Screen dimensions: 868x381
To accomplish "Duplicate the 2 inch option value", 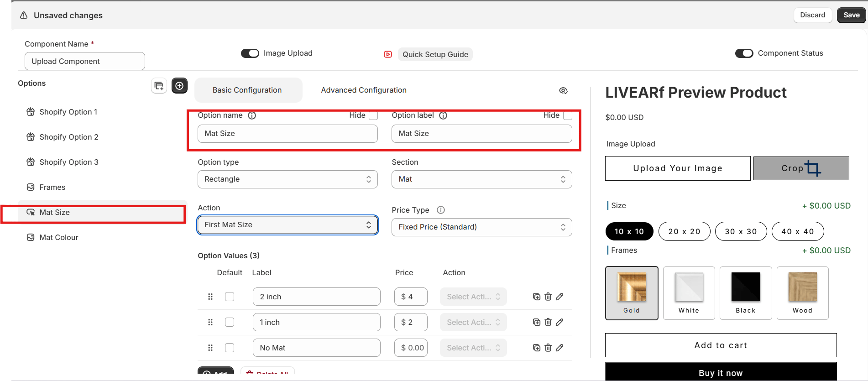I will [x=537, y=297].
